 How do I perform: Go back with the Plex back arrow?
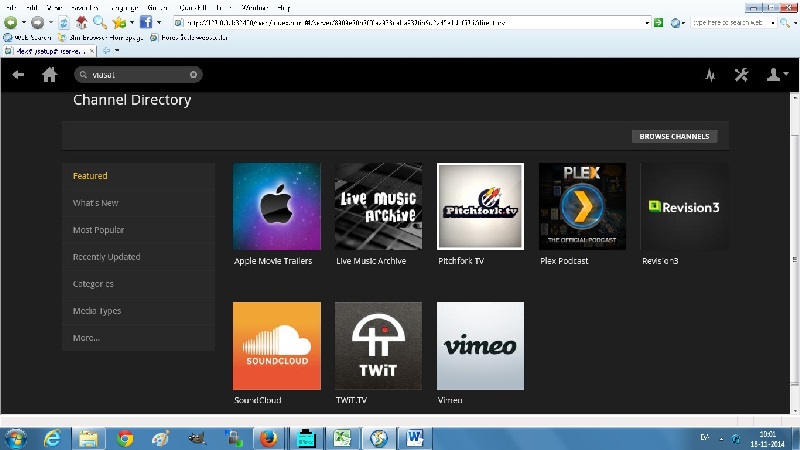click(x=18, y=75)
